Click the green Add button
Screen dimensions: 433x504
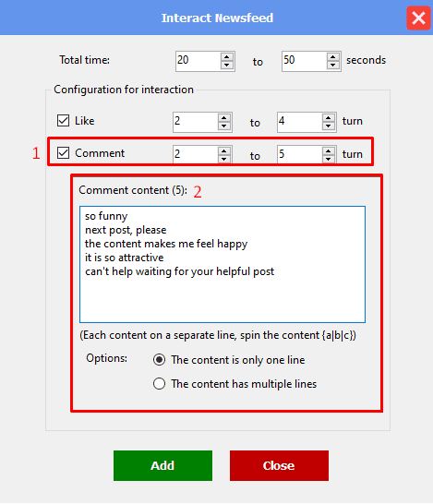tap(162, 465)
